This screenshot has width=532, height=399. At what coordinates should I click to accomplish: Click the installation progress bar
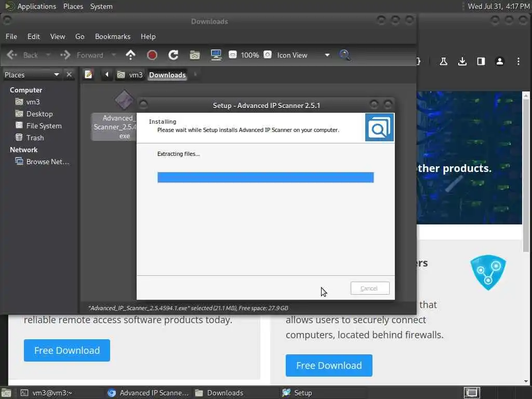pos(265,177)
